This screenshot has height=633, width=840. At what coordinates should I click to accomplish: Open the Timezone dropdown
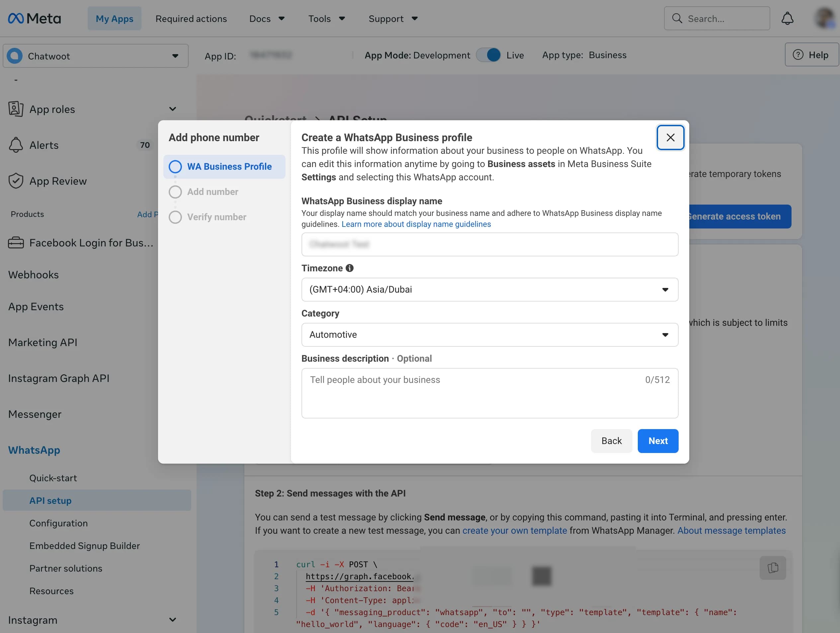coord(489,290)
